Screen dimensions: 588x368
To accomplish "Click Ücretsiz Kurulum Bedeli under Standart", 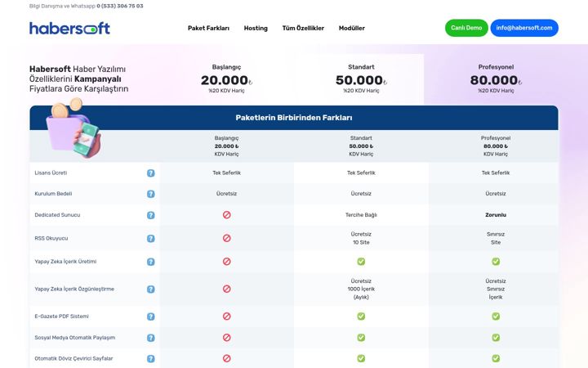I will [361, 194].
